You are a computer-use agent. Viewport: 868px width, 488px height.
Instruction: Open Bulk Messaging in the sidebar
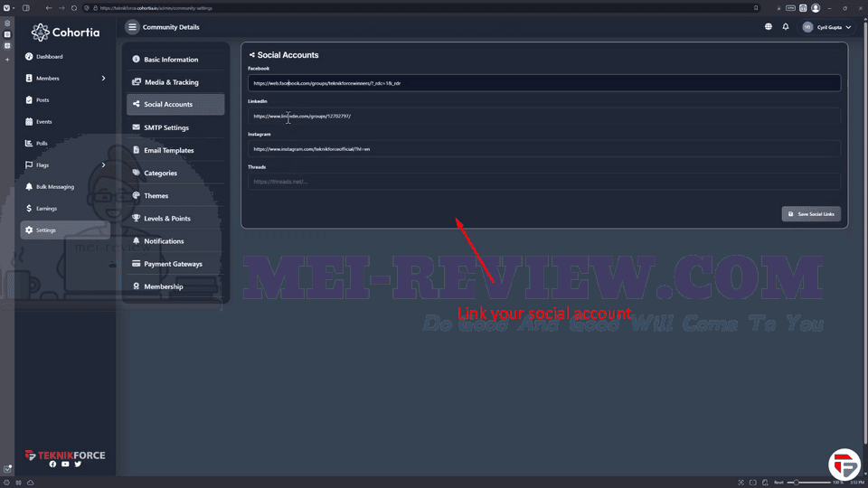(x=55, y=186)
